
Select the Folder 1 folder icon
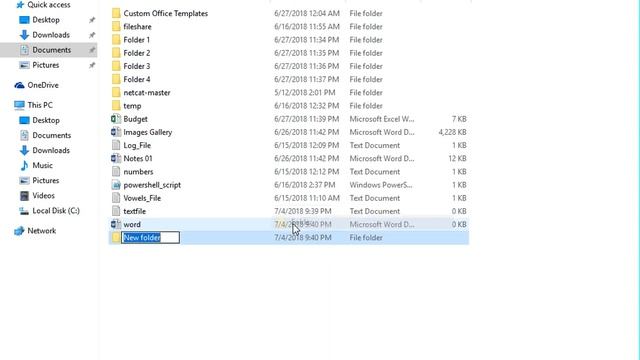pyautogui.click(x=116, y=40)
